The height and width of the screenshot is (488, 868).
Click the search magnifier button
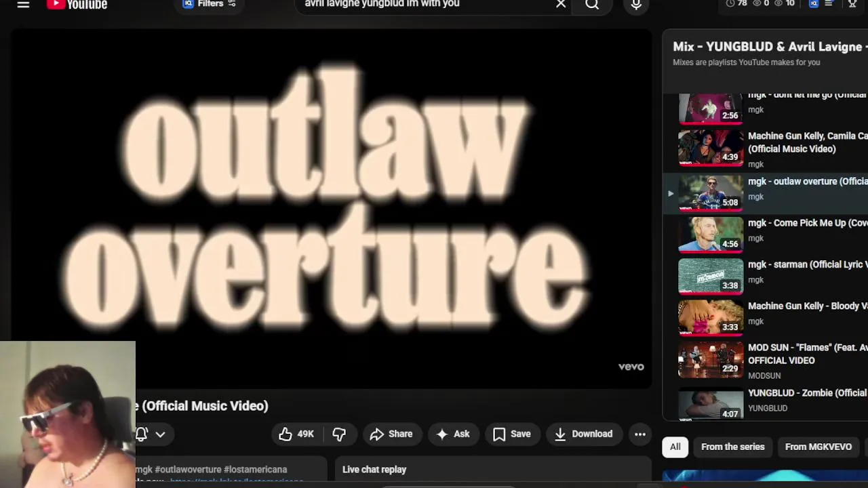pyautogui.click(x=592, y=4)
